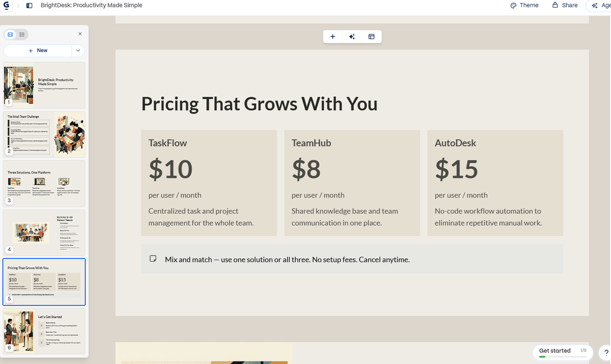The height and width of the screenshot is (364, 611).
Task: Edit TaskFlow description about centralized task management
Action: [201, 217]
